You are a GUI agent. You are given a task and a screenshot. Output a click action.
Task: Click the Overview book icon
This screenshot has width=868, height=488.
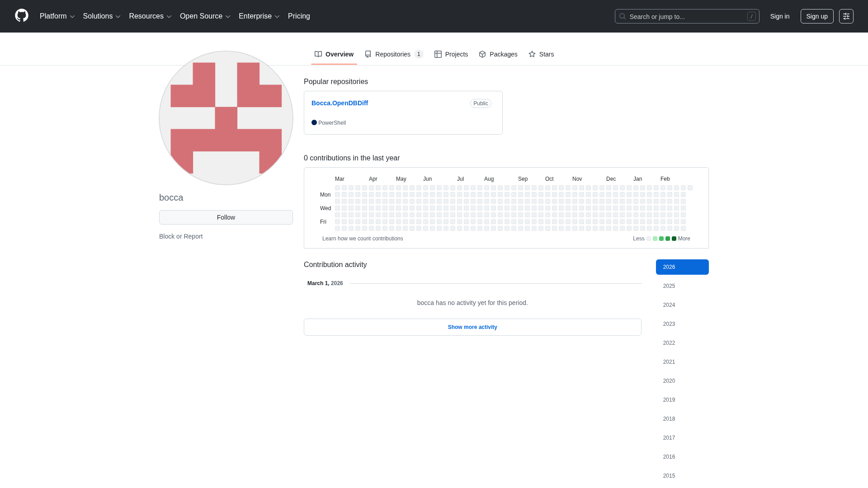[x=318, y=54]
